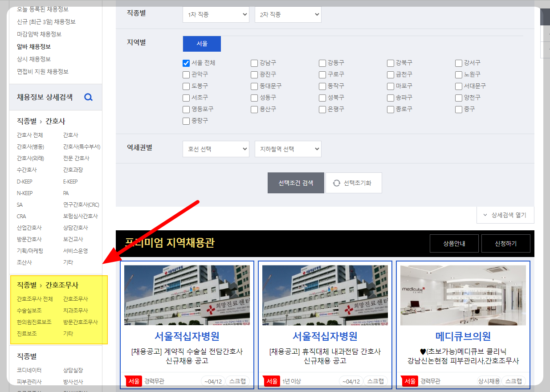Open 간호사 전체 category link

(x=30, y=135)
